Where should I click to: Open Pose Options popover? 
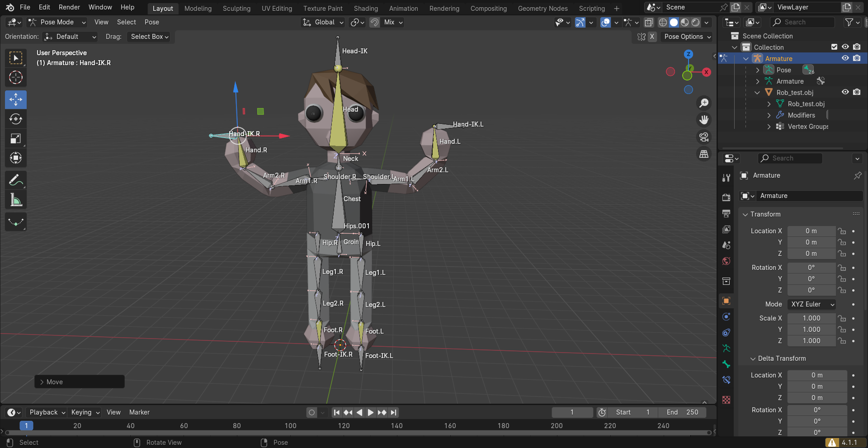687,37
